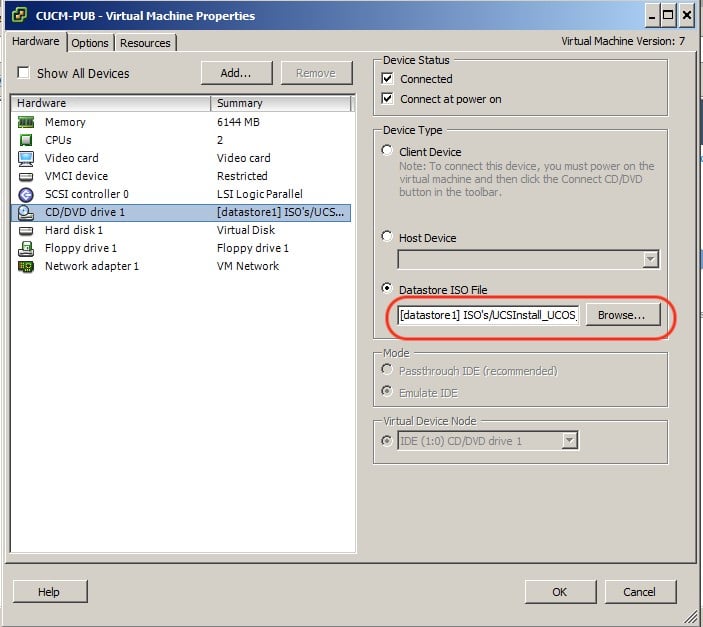Select the SCSI controller 0 row

pos(181,194)
